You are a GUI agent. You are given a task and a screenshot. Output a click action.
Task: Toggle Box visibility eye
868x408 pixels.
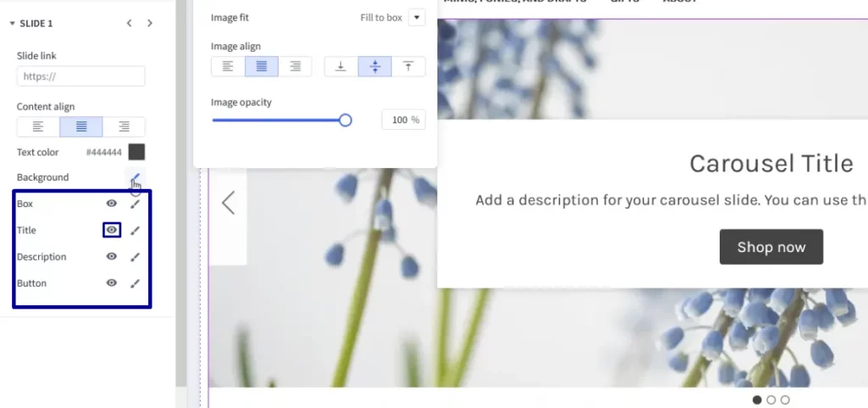point(112,204)
